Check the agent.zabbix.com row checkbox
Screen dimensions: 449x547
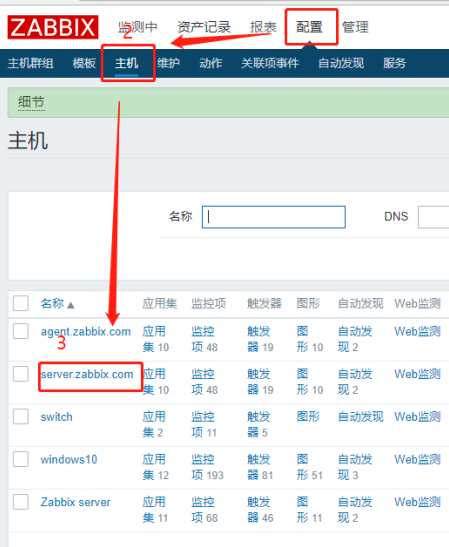click(x=21, y=331)
